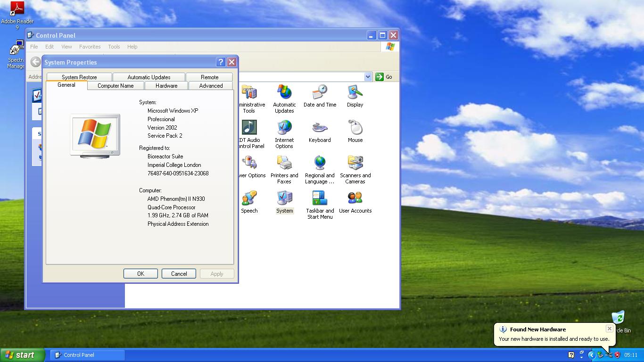Open the Automatic Updates control panel icon

click(284, 99)
